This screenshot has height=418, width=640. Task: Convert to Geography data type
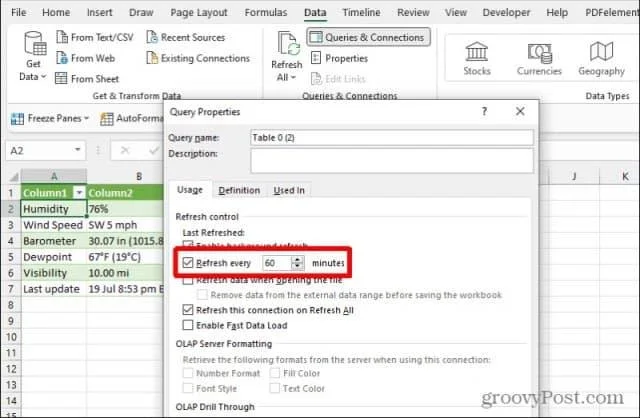(x=601, y=59)
